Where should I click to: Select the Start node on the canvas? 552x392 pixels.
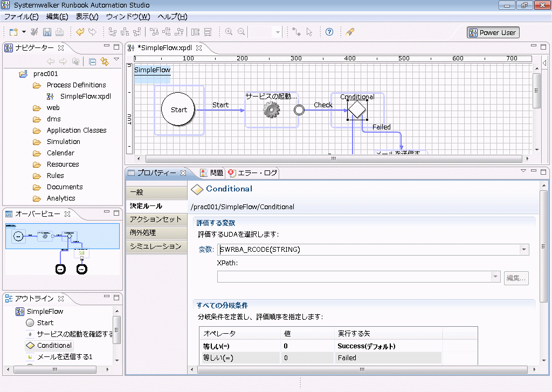click(178, 109)
